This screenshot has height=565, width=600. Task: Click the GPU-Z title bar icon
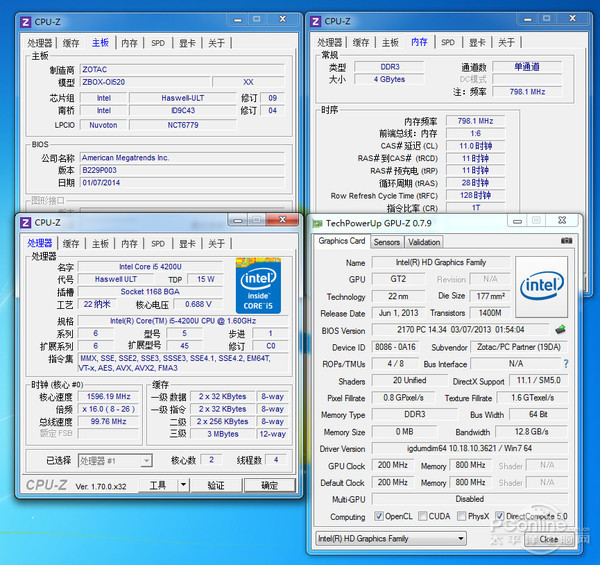pos(319,222)
